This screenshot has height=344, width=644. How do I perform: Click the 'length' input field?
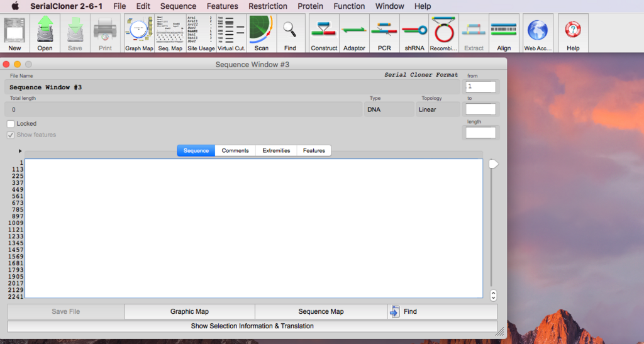pyautogui.click(x=480, y=133)
